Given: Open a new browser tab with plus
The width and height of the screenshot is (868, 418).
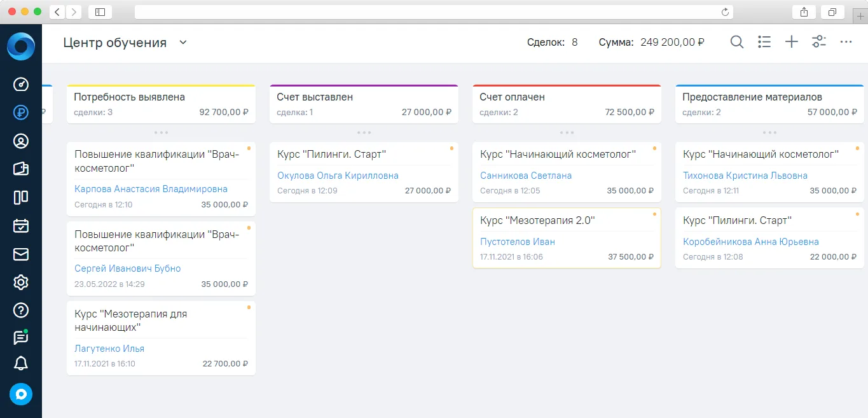Looking at the screenshot, I should point(861,15).
